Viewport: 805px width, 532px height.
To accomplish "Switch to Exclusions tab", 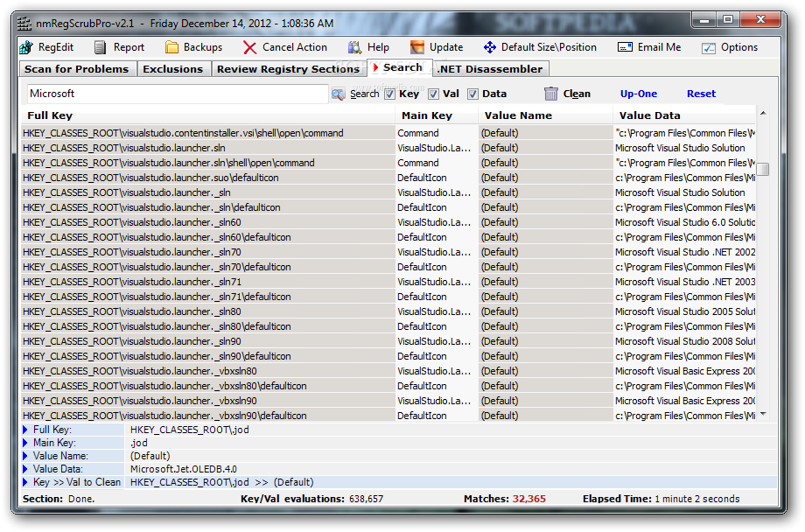I will point(173,69).
